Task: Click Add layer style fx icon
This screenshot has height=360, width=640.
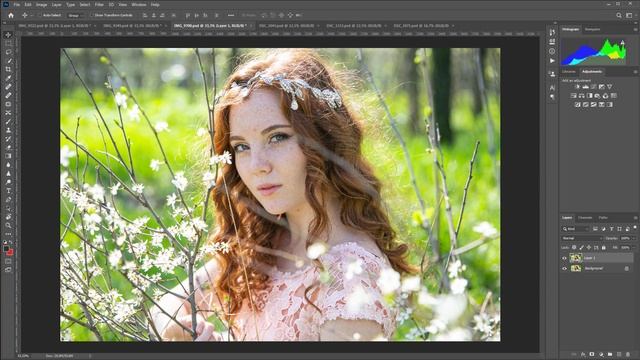Action: pyautogui.click(x=583, y=354)
